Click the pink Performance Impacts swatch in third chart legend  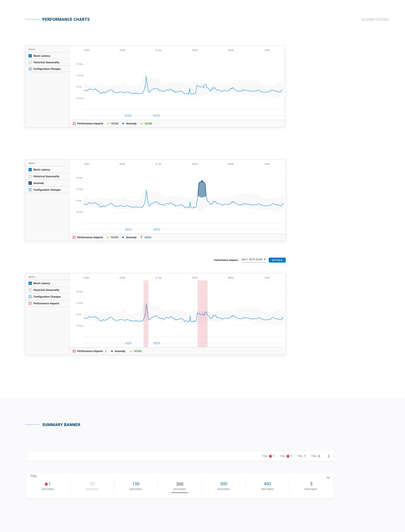(74, 351)
